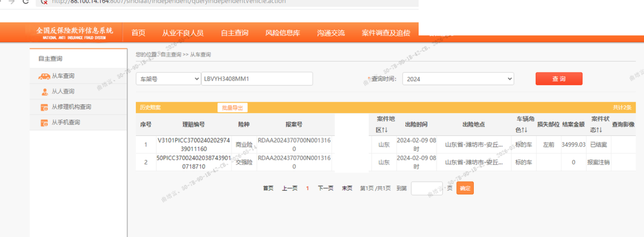Go to 首页 in top navigation
The width and height of the screenshot is (644, 237).
pos(138,33)
